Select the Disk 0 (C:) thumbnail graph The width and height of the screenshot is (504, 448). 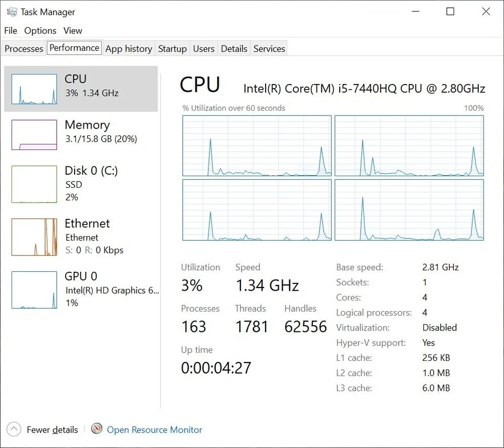34,184
